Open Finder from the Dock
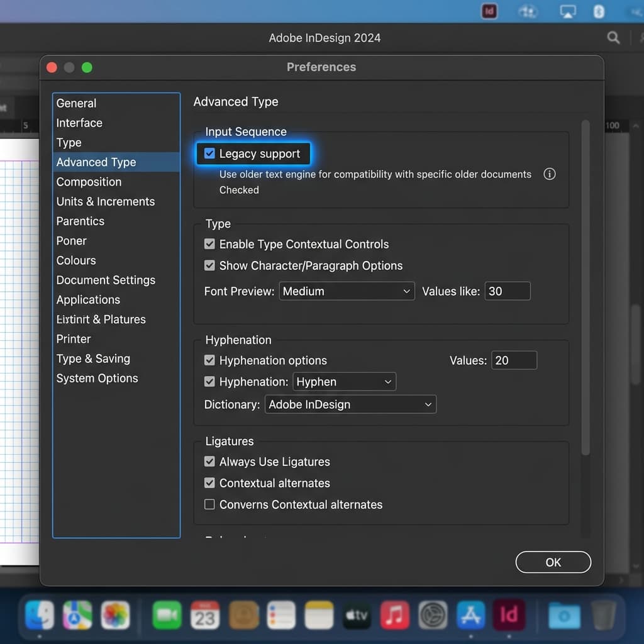This screenshot has height=644, width=644. pos(40,615)
